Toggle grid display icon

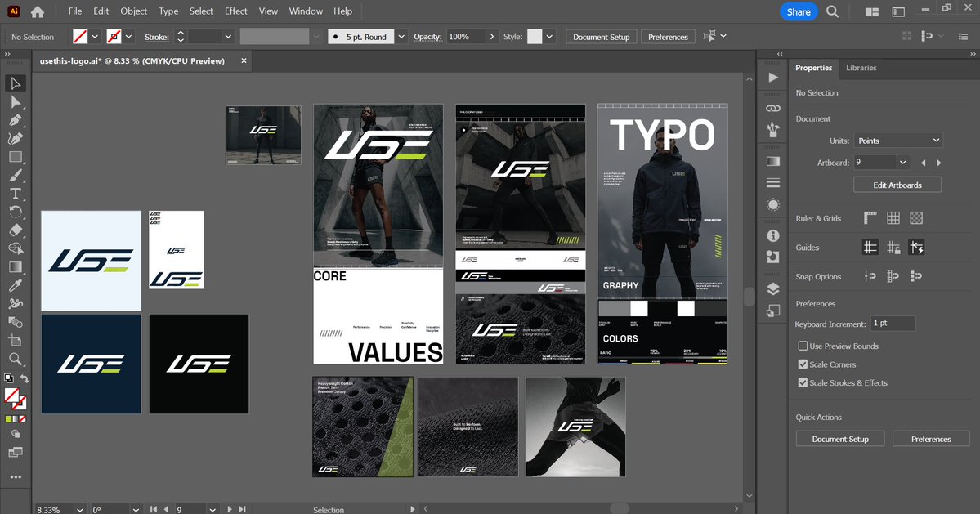click(x=893, y=218)
